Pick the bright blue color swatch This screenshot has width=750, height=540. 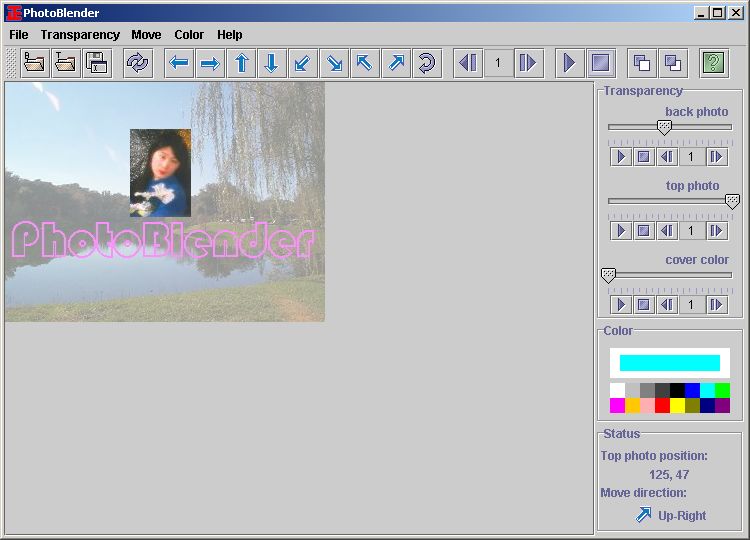(x=692, y=390)
